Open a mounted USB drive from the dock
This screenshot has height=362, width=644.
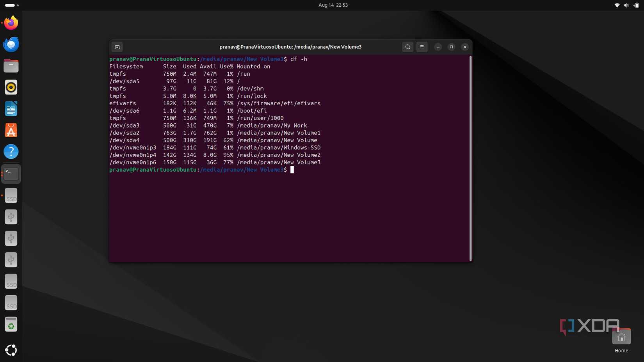pyautogui.click(x=11, y=217)
